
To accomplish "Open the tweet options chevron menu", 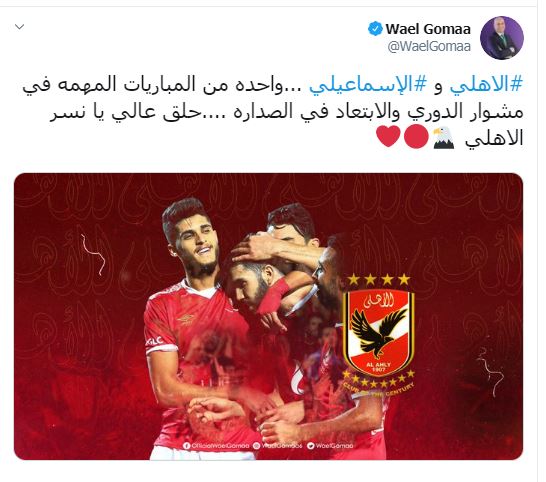I will click(20, 27).
